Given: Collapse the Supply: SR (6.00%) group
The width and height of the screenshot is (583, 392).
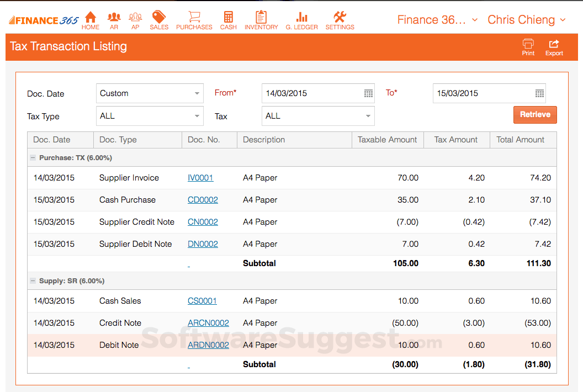Looking at the screenshot, I should (x=33, y=281).
